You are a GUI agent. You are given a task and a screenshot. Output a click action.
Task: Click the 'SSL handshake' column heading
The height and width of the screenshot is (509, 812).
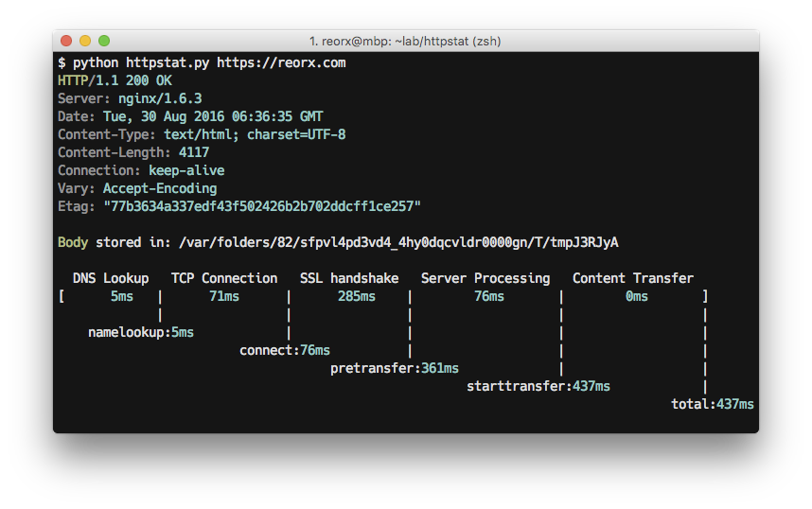[349, 278]
